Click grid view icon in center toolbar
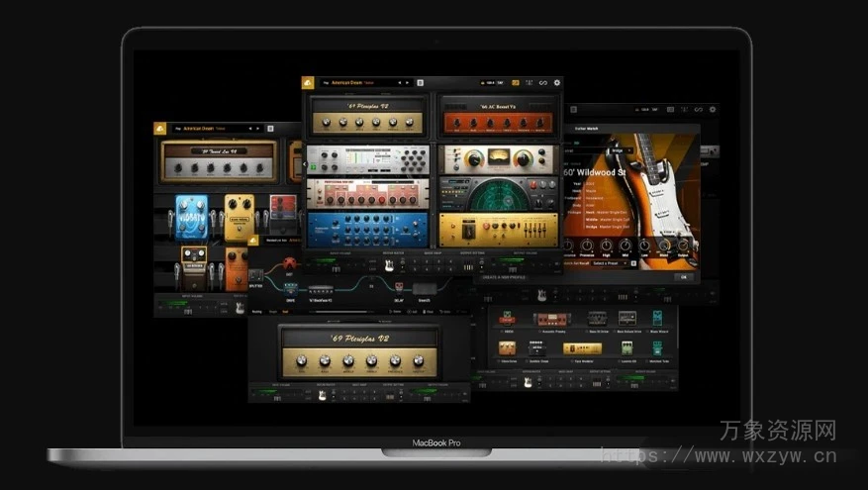Viewport: 868px width, 490px height. coord(530,82)
